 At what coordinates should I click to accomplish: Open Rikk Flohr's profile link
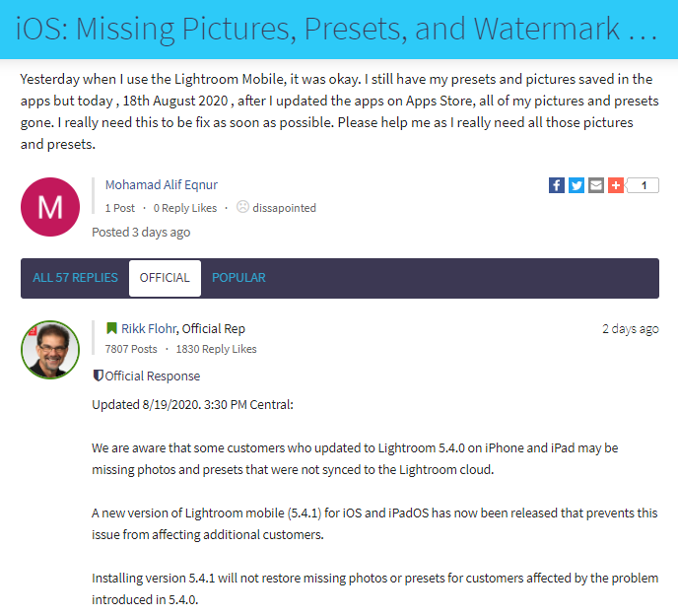coord(150,328)
